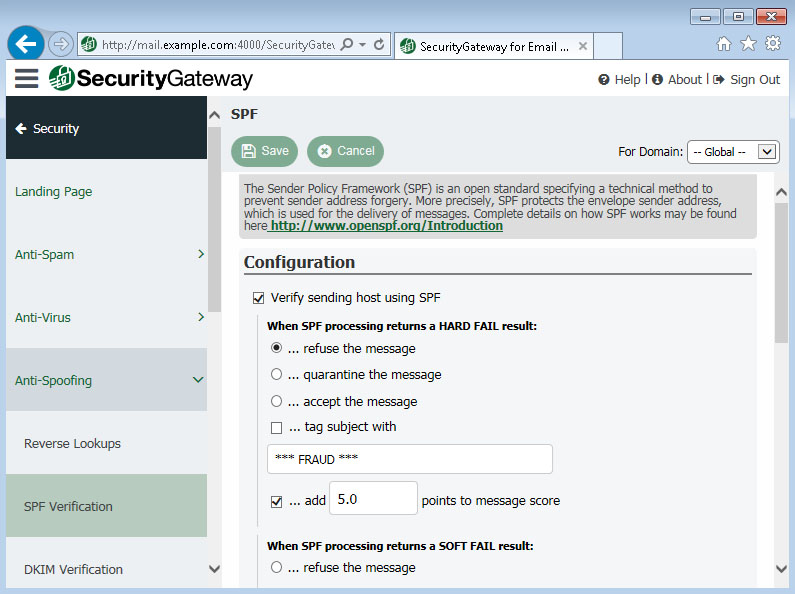Click the refresh page icon
Viewport: 795px width, 594px height.
tap(379, 45)
